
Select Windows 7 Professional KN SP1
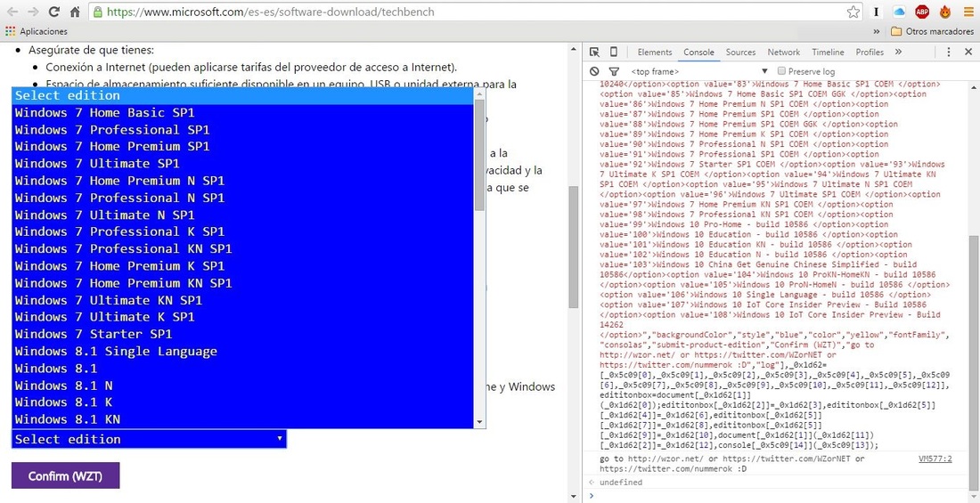pos(243,248)
